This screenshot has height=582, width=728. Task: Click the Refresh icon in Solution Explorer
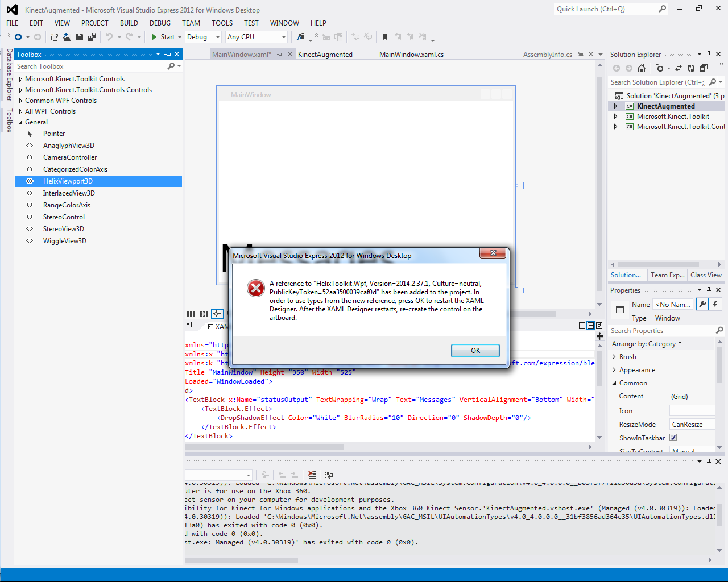pyautogui.click(x=691, y=68)
